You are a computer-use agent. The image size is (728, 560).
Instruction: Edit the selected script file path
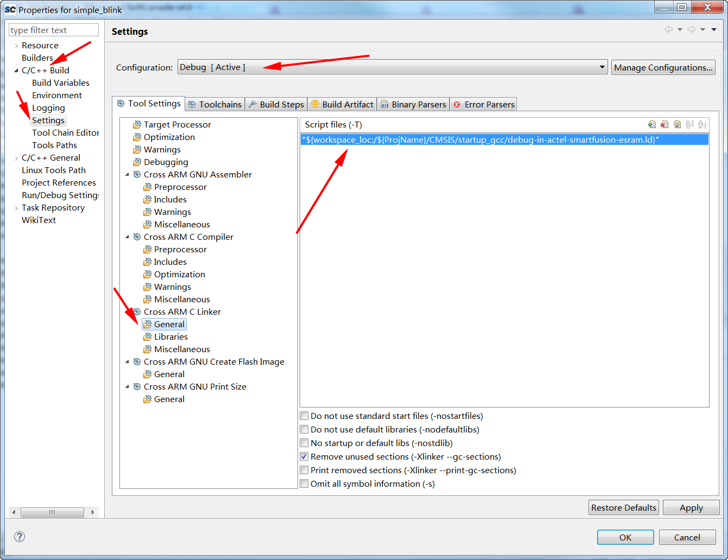[x=678, y=124]
